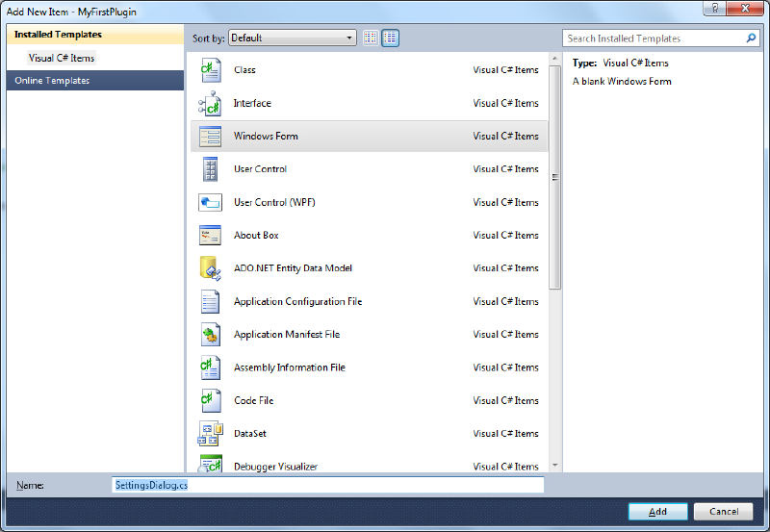The height and width of the screenshot is (532, 770).
Task: Click the scrollbar down arrow
Action: (555, 465)
